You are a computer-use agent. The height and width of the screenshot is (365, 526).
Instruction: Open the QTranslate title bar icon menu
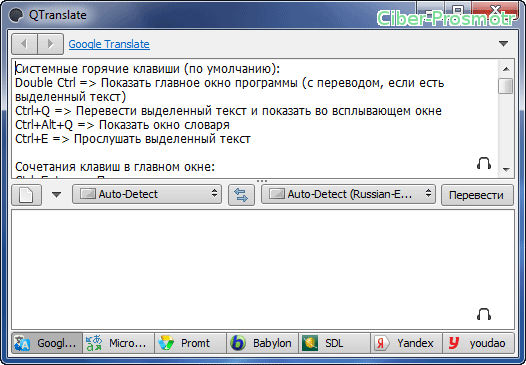(15, 15)
